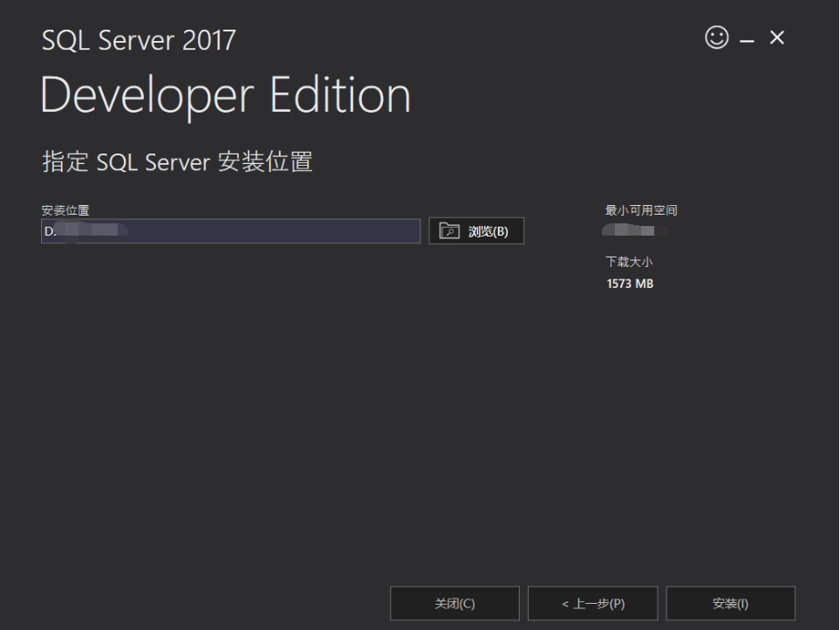Screen dimensions: 840x630
Task: Minimize the SQL Server installer window
Action: [x=746, y=38]
